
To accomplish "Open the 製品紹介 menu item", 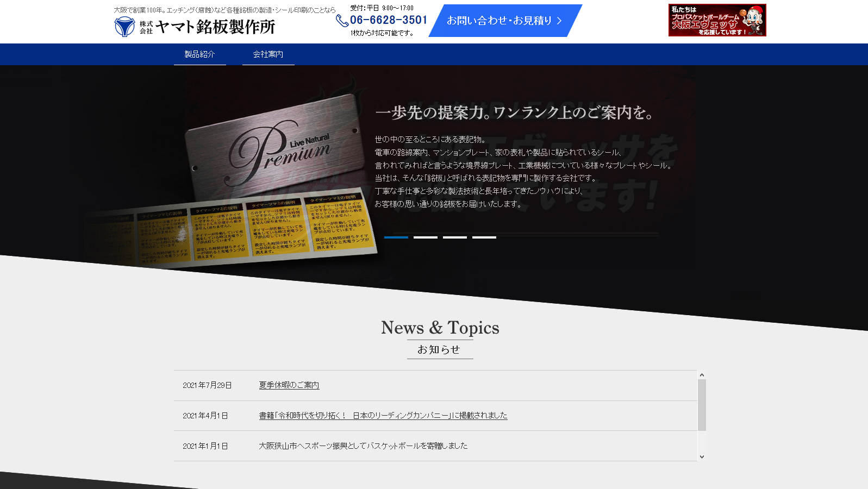I will point(199,54).
